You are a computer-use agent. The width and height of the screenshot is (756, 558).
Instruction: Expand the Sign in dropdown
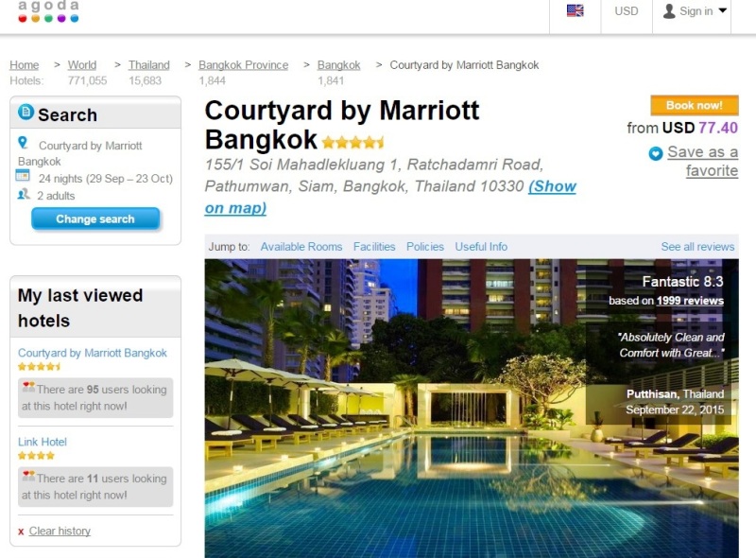[695, 11]
